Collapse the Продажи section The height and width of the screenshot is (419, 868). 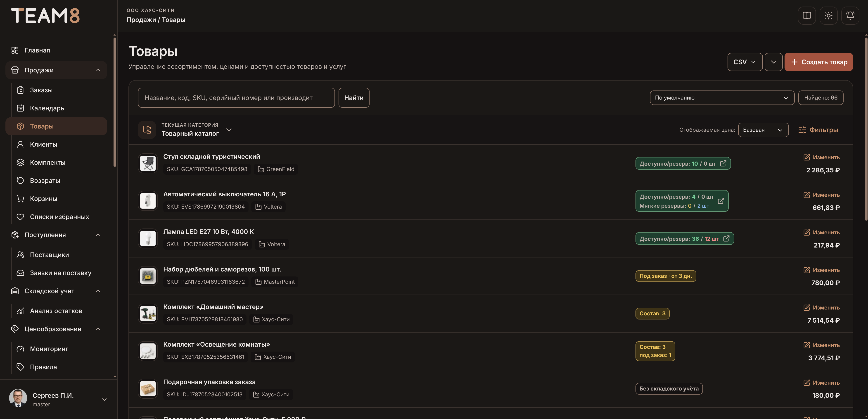(98, 70)
